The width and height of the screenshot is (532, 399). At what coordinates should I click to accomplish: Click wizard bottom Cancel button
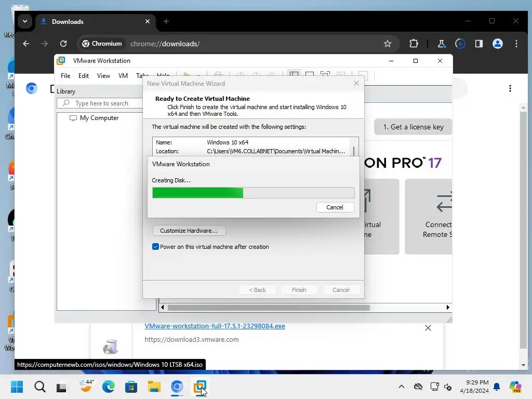[x=341, y=290]
